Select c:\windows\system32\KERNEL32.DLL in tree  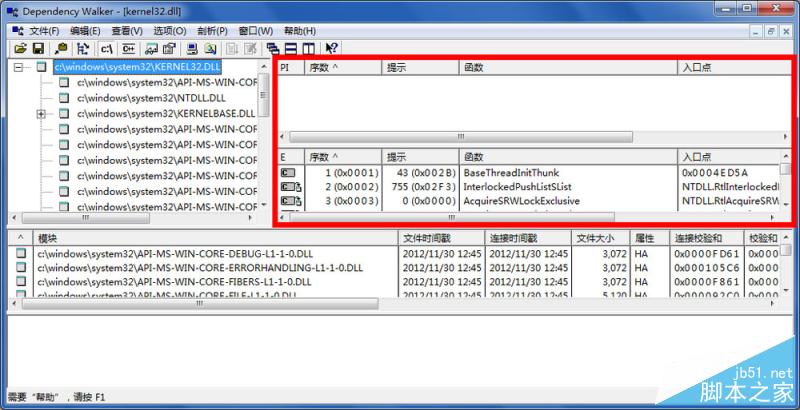[138, 67]
